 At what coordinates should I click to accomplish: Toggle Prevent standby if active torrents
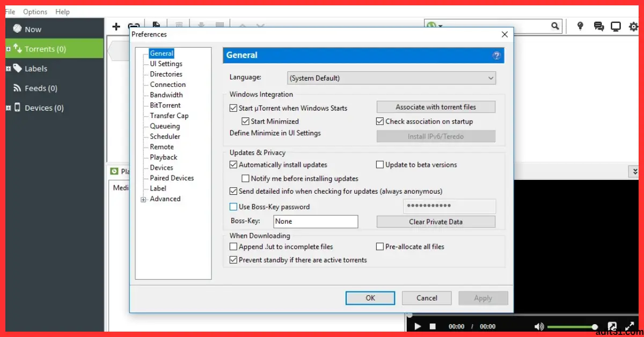click(x=233, y=260)
